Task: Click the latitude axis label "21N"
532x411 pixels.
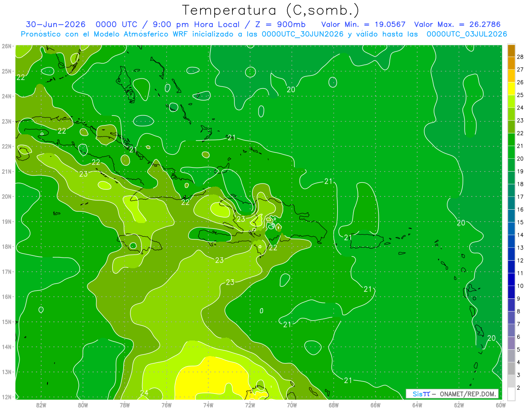Action: (7, 171)
